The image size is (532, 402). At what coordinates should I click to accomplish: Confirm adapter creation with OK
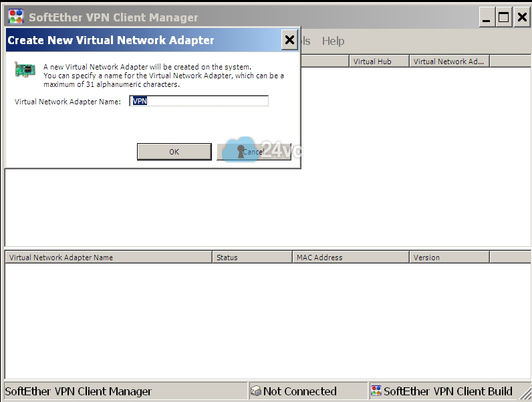coord(174,152)
